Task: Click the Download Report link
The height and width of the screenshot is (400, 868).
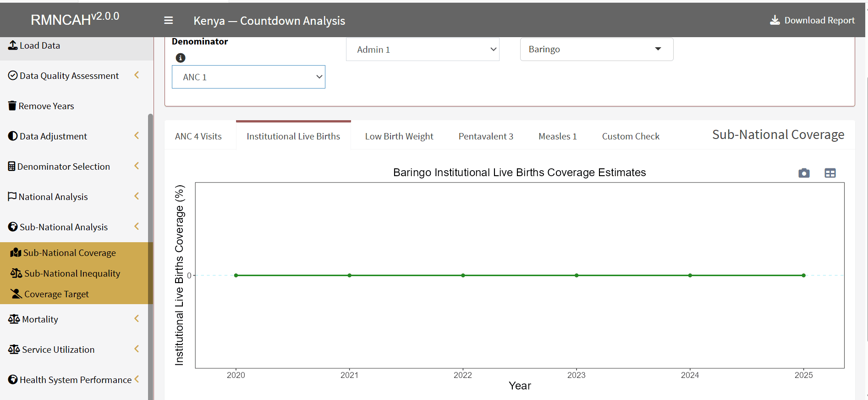Action: (812, 20)
